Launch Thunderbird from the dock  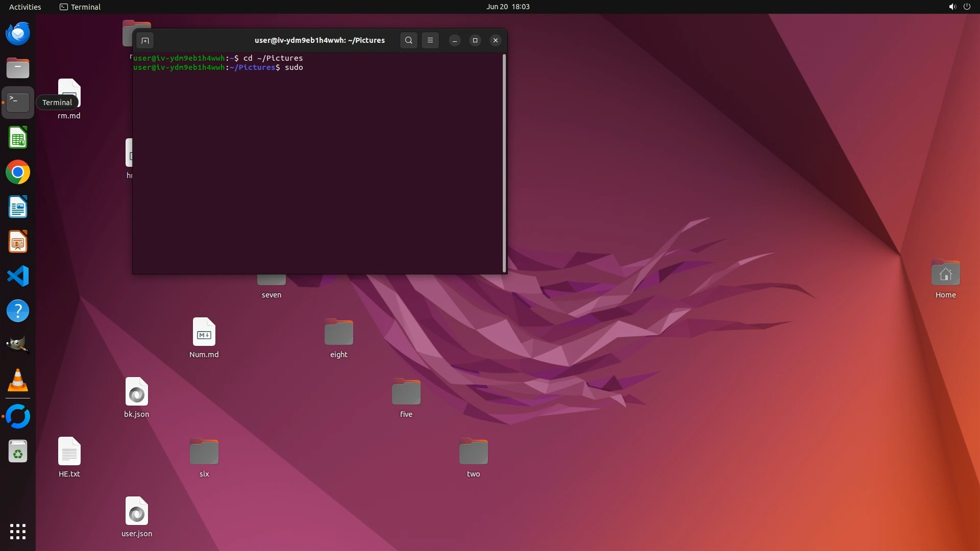coord(18,34)
